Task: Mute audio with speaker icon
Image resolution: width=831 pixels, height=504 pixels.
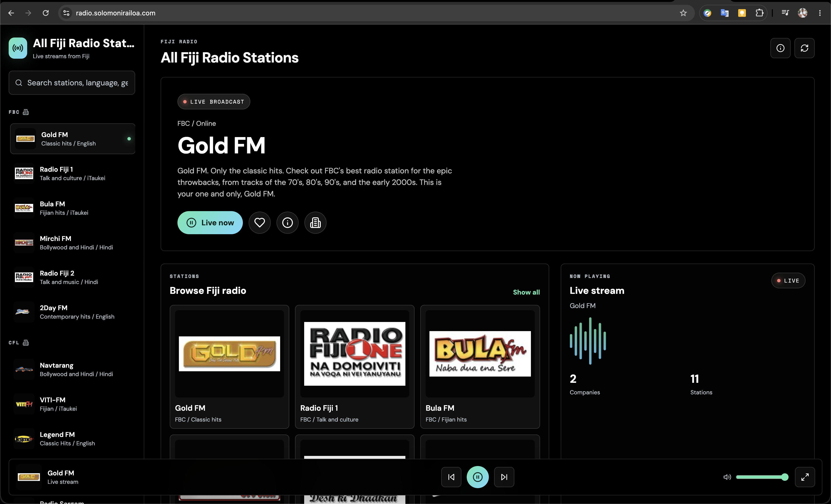Action: (727, 477)
